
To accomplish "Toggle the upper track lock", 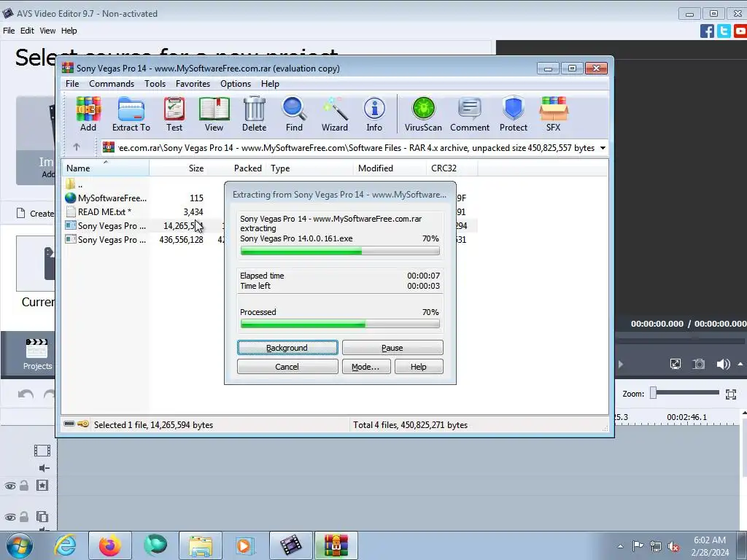I will point(24,486).
